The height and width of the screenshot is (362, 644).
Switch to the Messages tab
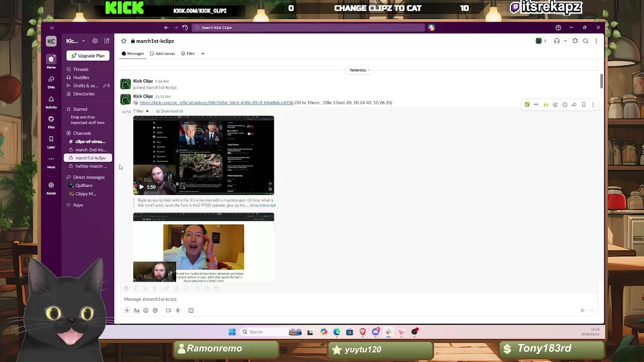click(133, 53)
